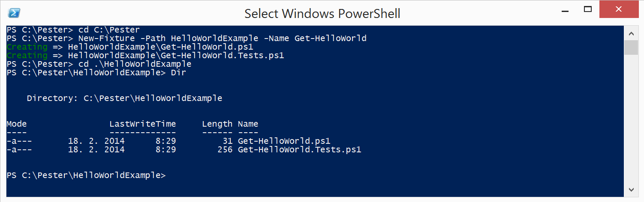Viewport: 644px width, 202px height.
Task: Click the LastWriteTime column header
Action: click(x=142, y=124)
